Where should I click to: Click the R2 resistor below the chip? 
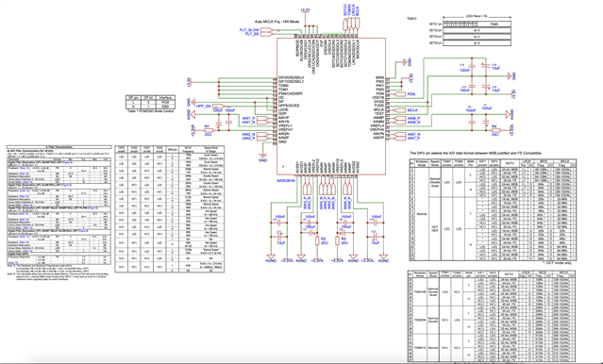coord(317,240)
